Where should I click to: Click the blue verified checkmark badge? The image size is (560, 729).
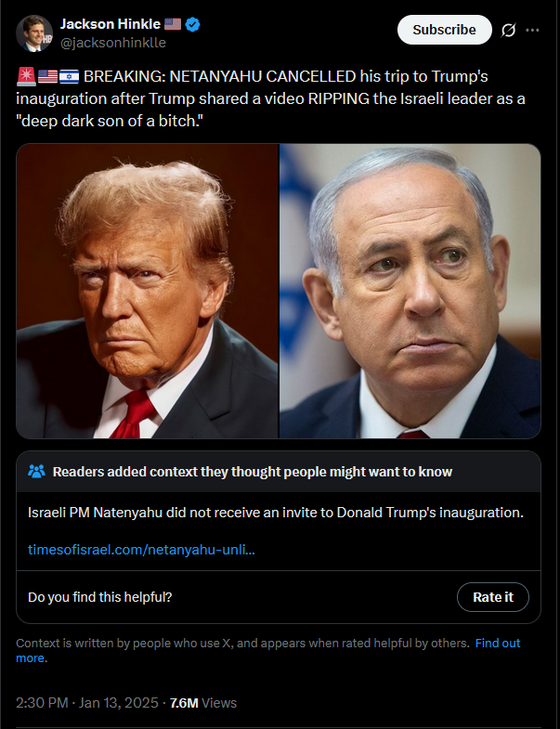coord(192,25)
